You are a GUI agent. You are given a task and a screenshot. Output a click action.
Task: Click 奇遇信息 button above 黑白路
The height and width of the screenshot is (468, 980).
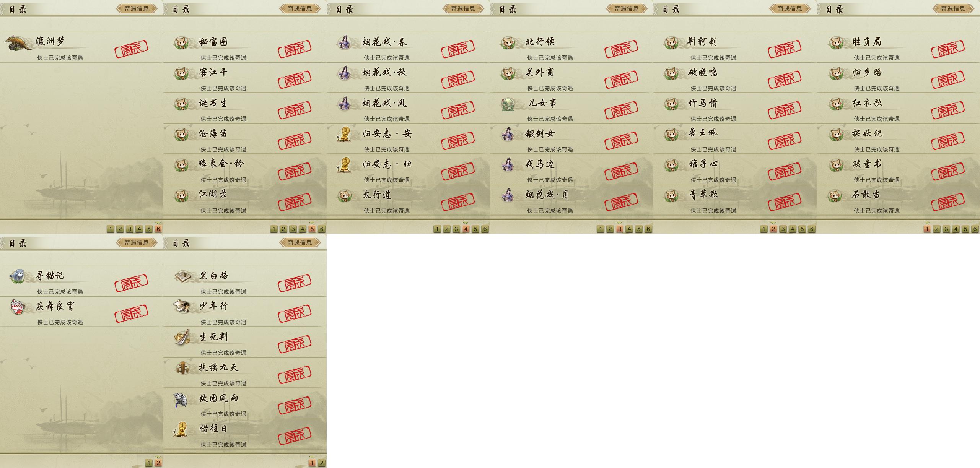tap(300, 242)
